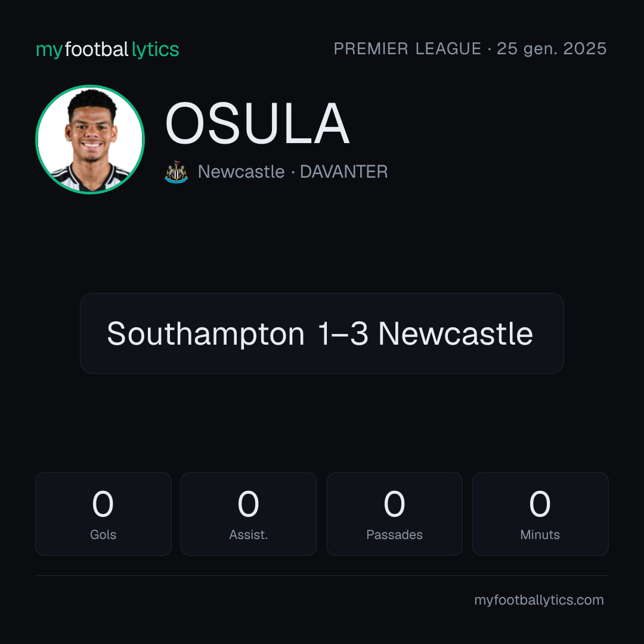
Task: Click the zero value above Gols
Action: tap(103, 504)
